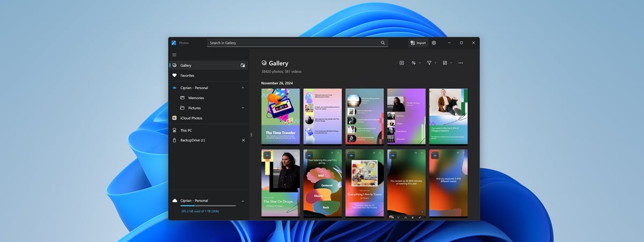
Task: Open the top 0.2% listeners thumbnail
Action: (x=449, y=116)
